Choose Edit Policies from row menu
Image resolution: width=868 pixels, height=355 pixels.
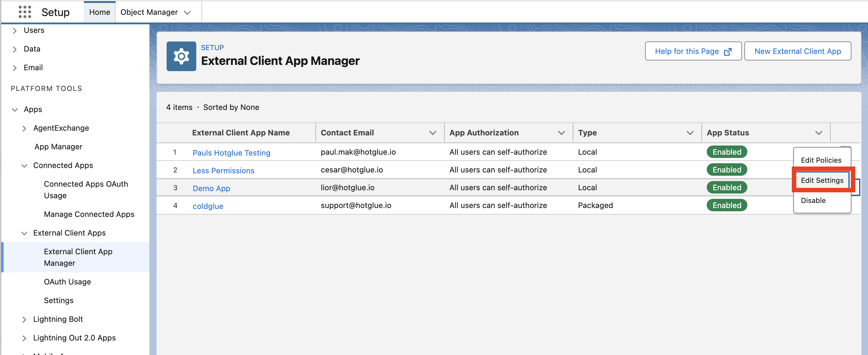coord(821,160)
